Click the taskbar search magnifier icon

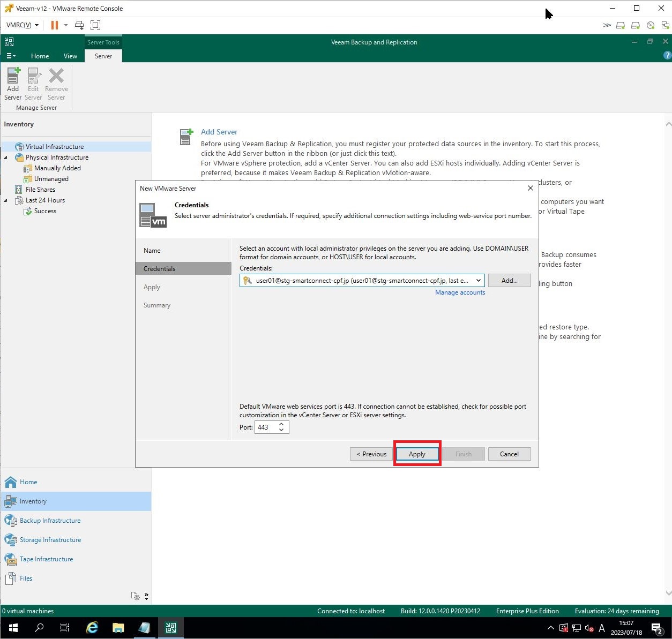(x=39, y=628)
